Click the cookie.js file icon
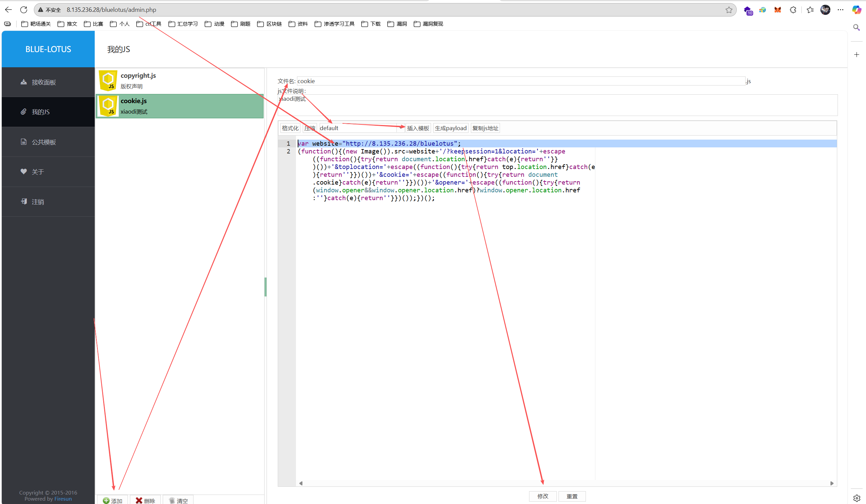This screenshot has height=504, width=866. (108, 106)
